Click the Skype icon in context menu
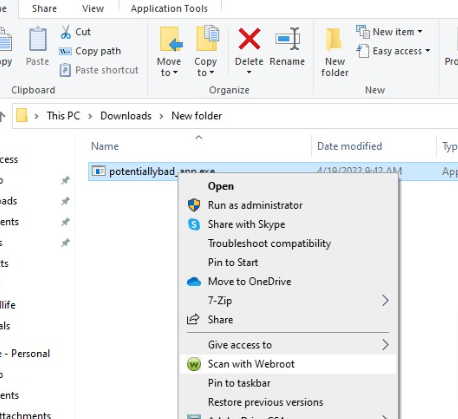 tap(194, 224)
